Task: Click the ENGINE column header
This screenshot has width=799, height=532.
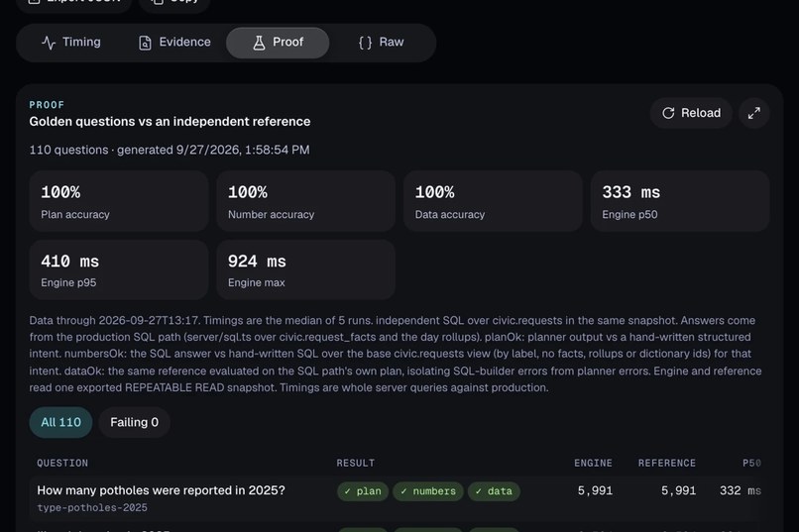Action: [x=593, y=464]
